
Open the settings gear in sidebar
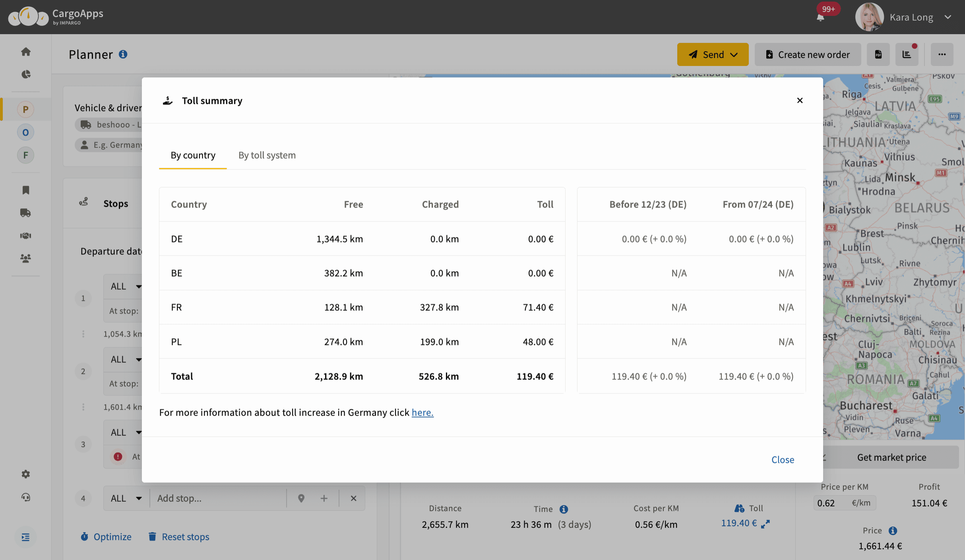[26, 474]
